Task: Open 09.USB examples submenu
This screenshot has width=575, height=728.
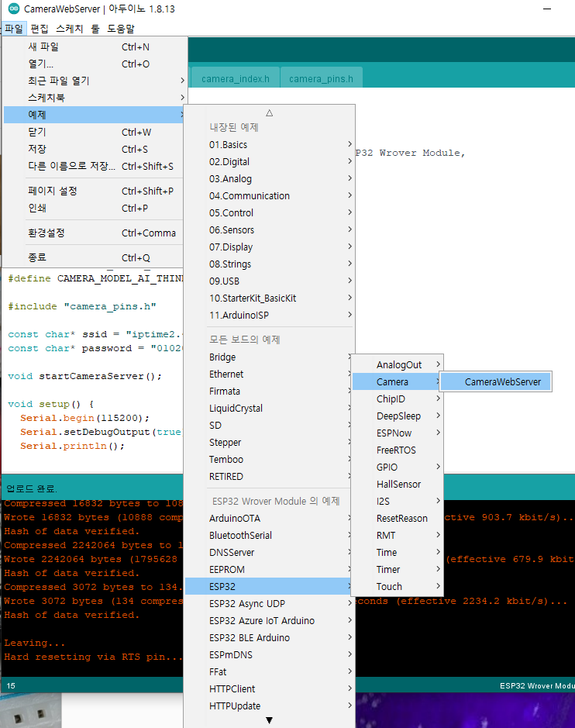Action: tap(269, 281)
